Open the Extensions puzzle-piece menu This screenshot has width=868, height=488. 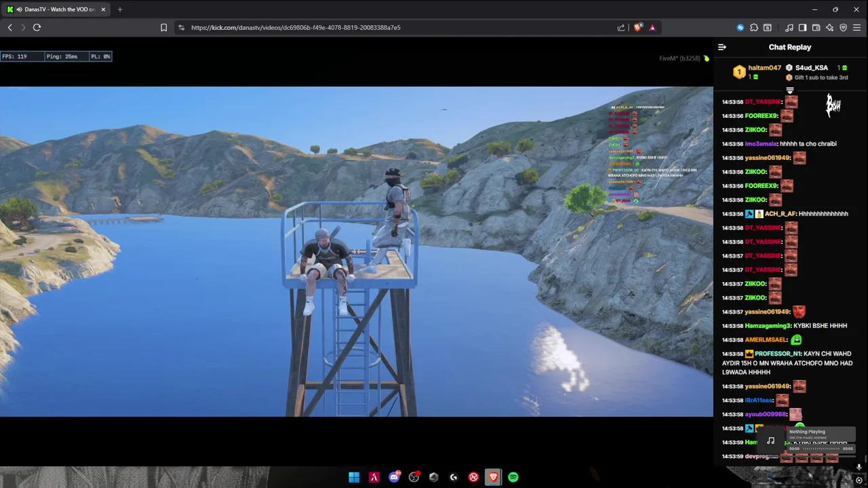tap(754, 28)
